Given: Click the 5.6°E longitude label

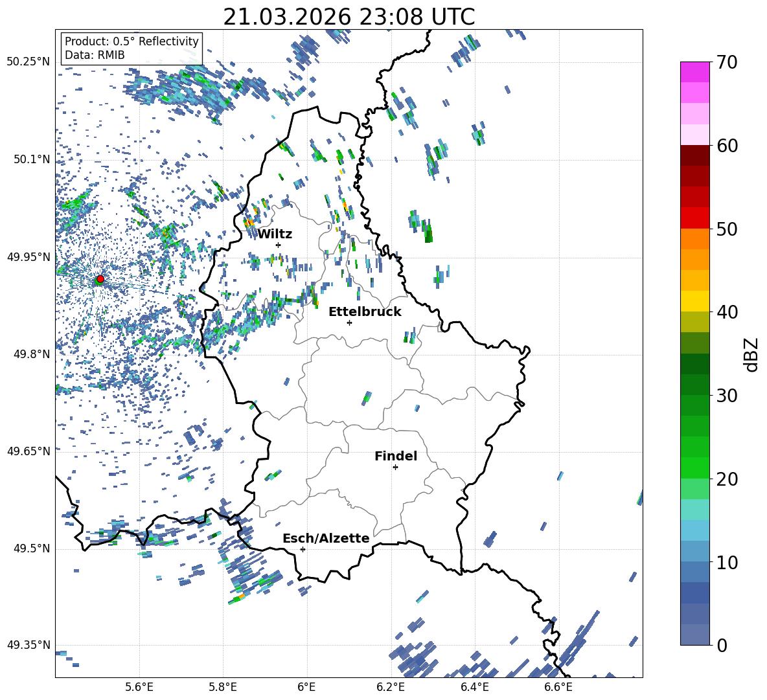Looking at the screenshot, I should coord(139,687).
